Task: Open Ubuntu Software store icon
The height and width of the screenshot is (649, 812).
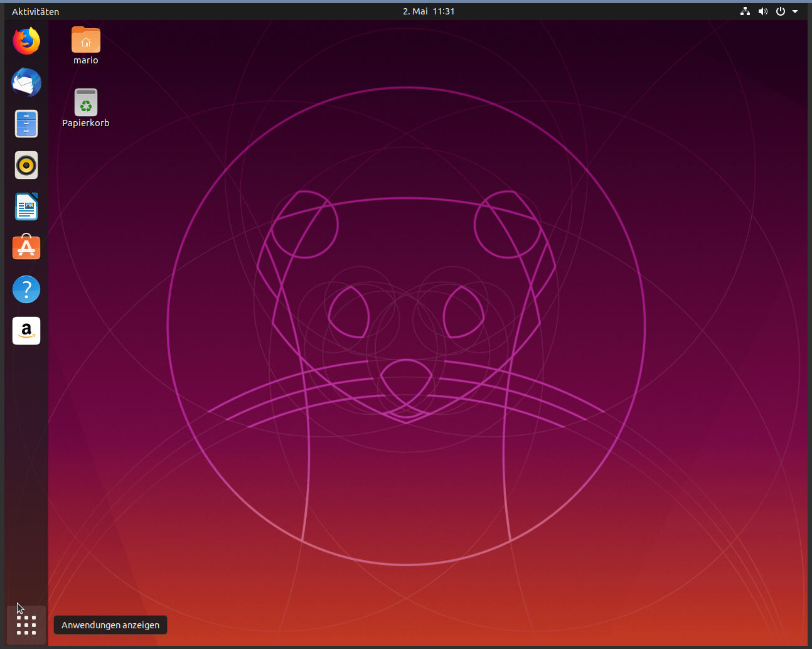Action: [x=26, y=247]
